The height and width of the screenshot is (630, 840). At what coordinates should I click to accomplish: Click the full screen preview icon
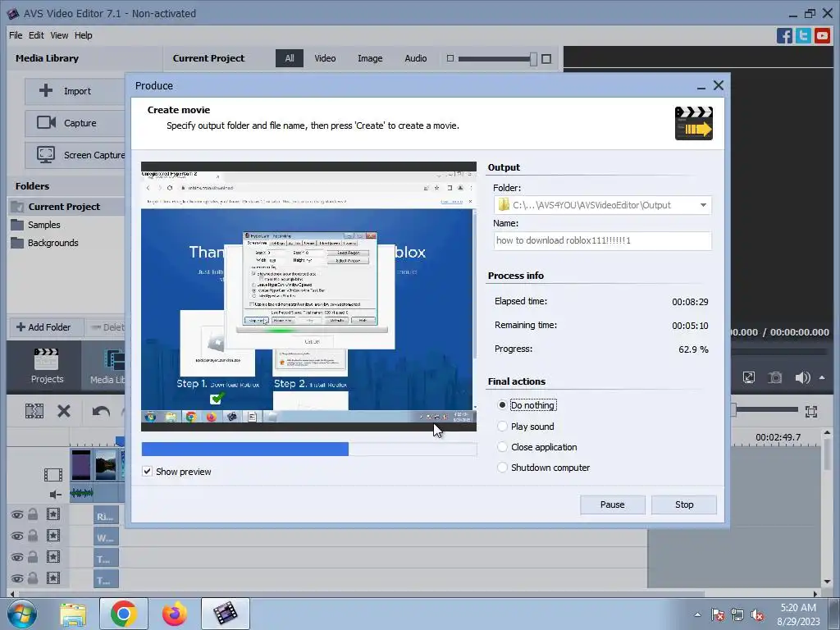coord(749,377)
